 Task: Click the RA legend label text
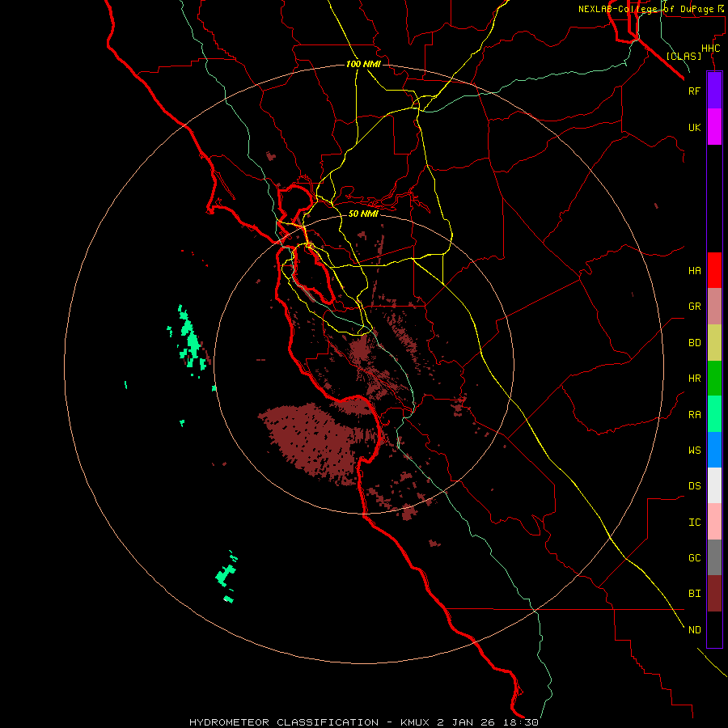pos(695,415)
